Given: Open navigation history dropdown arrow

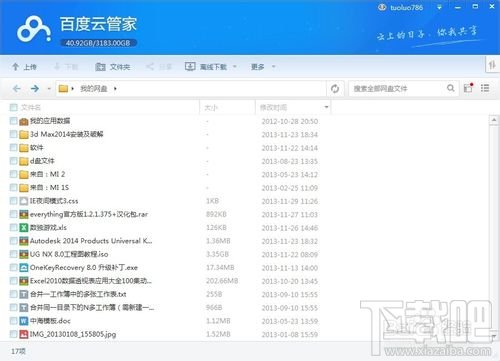Looking at the screenshot, I should point(49,89).
